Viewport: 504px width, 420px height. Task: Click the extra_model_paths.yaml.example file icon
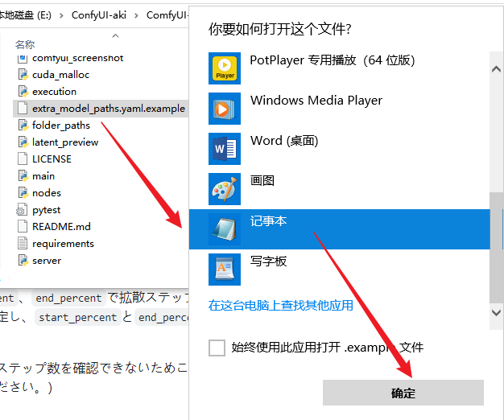[23, 108]
